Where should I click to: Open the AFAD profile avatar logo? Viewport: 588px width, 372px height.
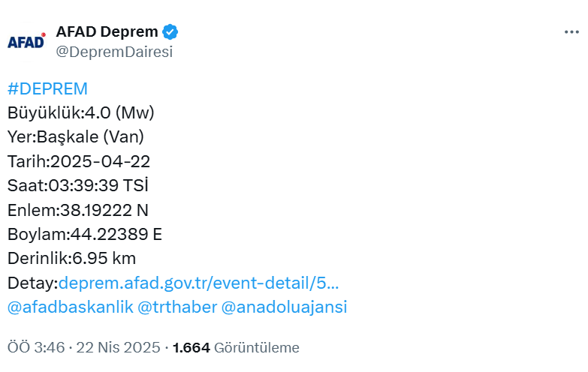coord(26,41)
